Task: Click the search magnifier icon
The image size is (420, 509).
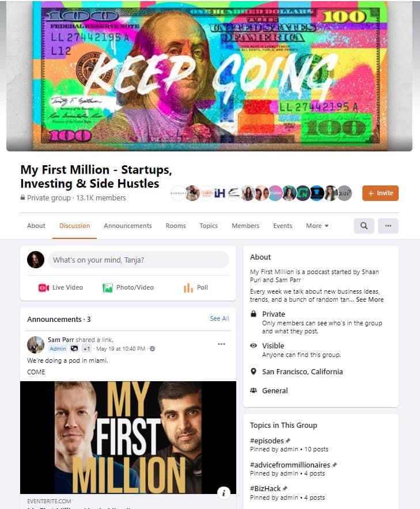Action: point(364,226)
